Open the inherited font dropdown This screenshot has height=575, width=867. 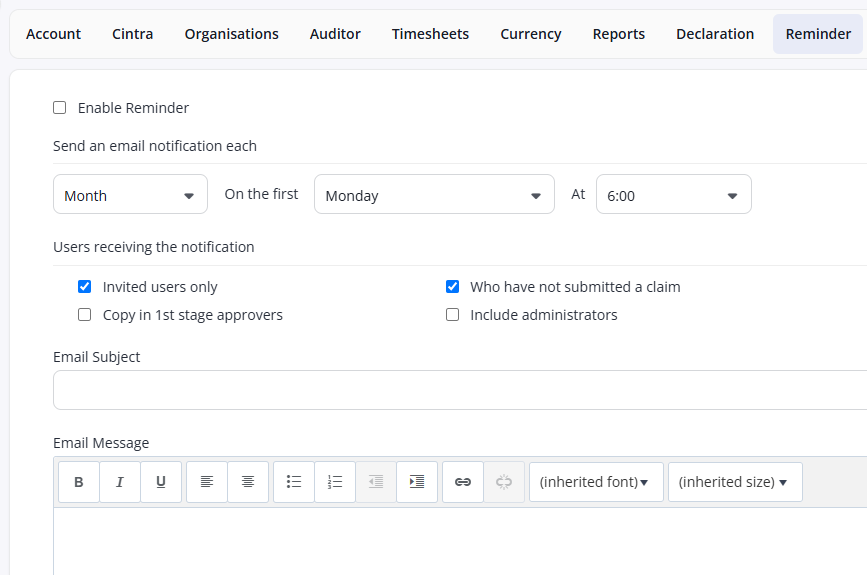click(x=596, y=482)
